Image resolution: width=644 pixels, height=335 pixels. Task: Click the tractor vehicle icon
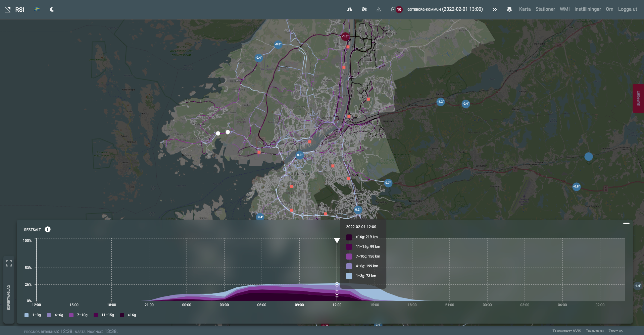(364, 9)
